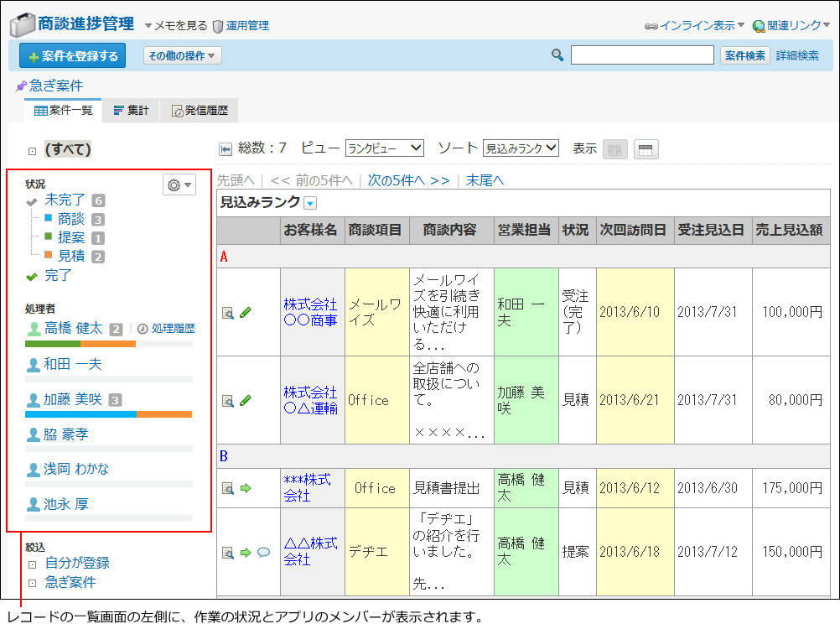
Task: Click 加藤 美咲 progress bar
Action: (109, 414)
